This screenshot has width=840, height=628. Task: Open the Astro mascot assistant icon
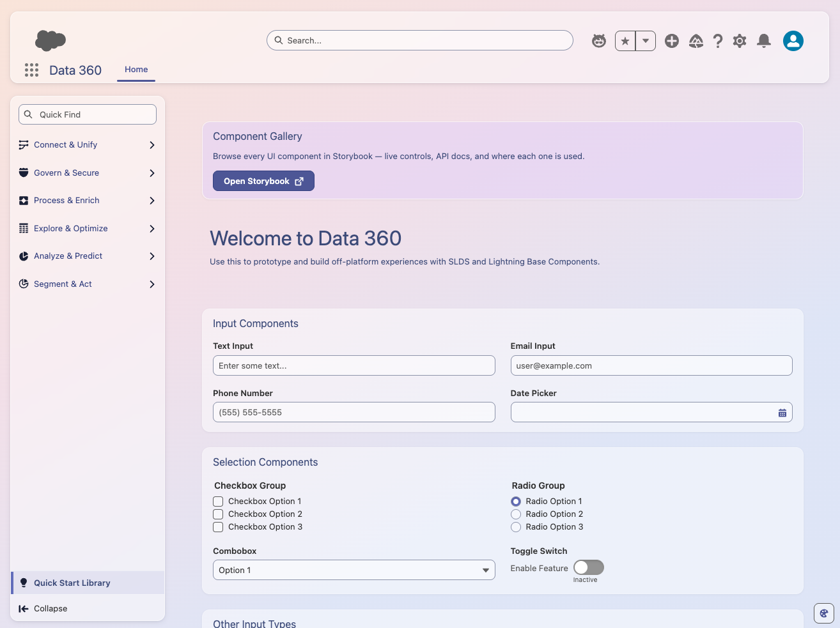point(599,41)
